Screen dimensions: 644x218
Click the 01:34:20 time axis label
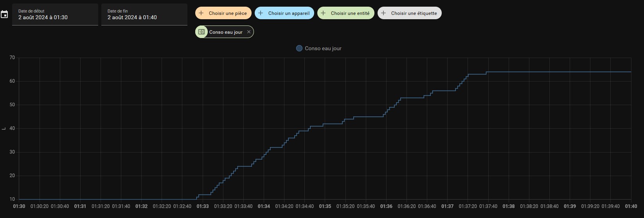284,206
